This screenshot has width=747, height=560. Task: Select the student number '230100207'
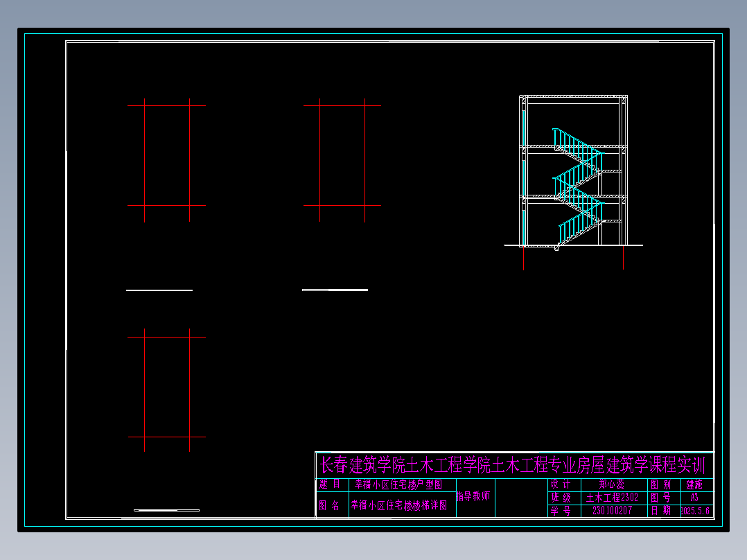(612, 511)
